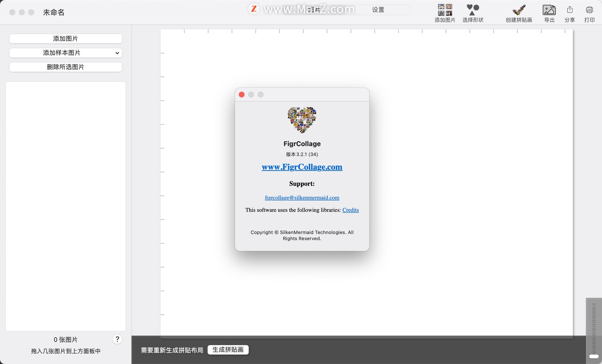
Task: Open the www.FigrCollage.com link
Action: (x=302, y=167)
